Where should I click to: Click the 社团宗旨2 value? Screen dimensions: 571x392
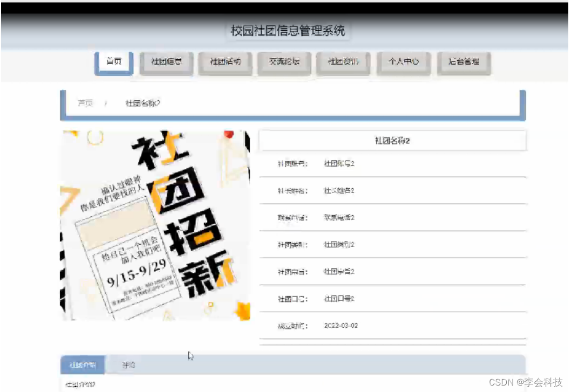click(x=339, y=271)
